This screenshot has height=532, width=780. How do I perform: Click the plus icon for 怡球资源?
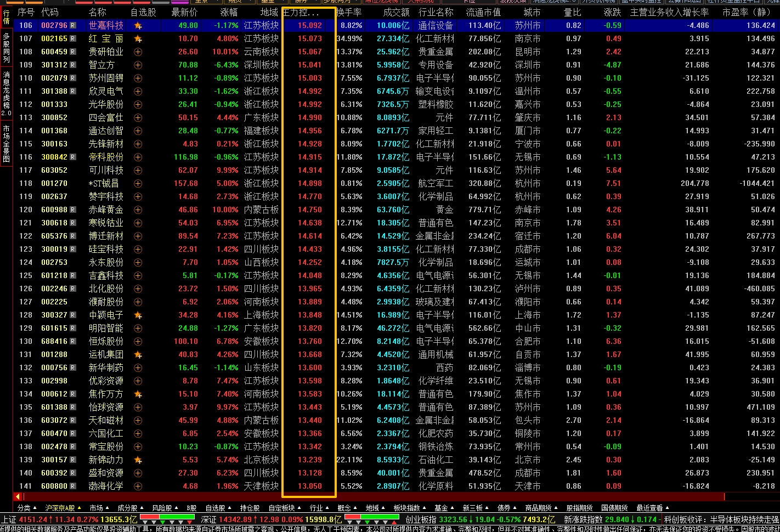click(138, 407)
